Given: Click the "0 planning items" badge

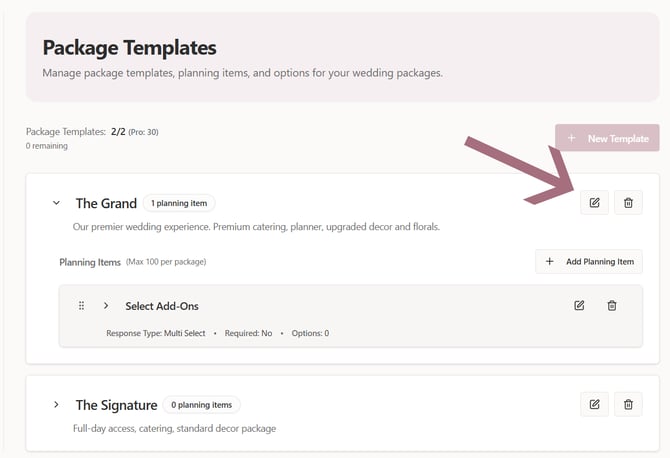Looking at the screenshot, I should pyautogui.click(x=202, y=405).
